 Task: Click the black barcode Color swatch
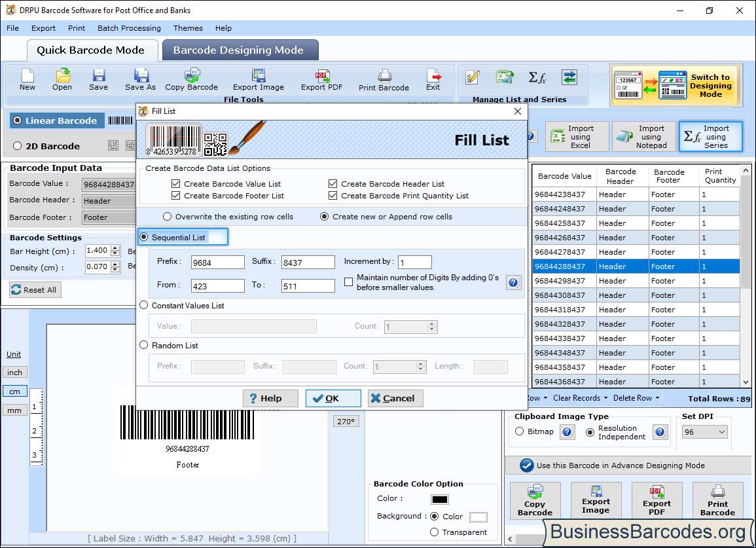439,499
